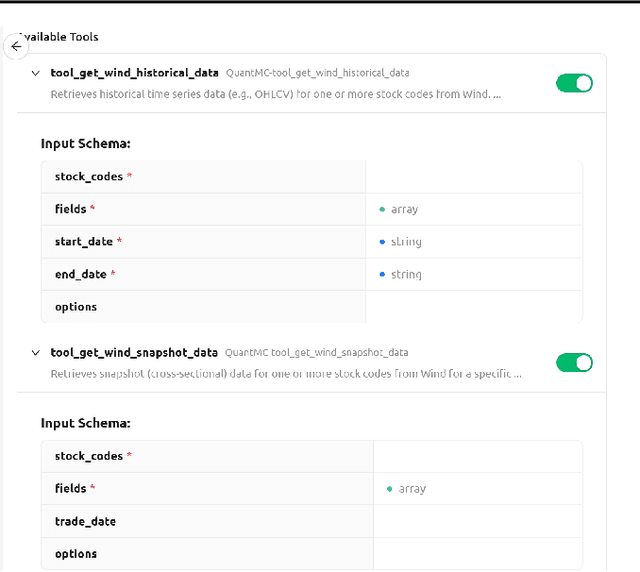Screen dimensions: 640x572
Task: Click stock_codes in the snapshot data schema
Action: tap(89, 456)
